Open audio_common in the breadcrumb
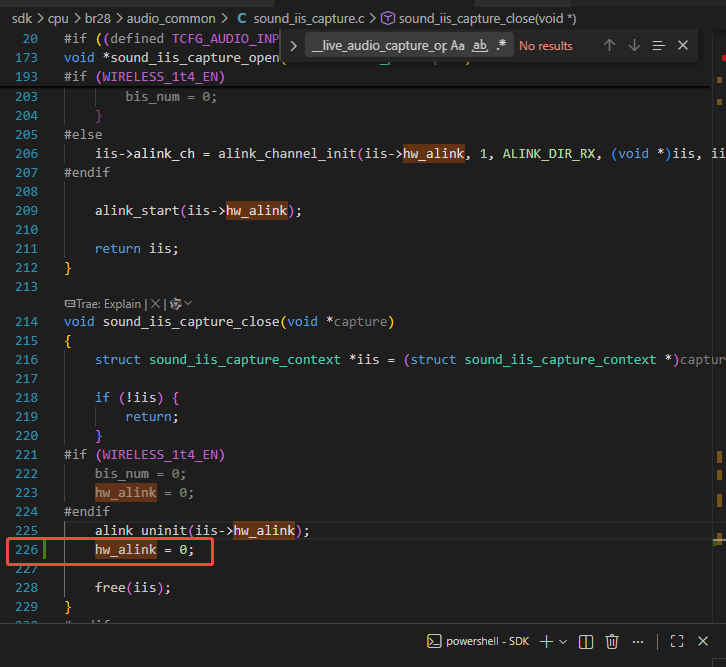This screenshot has width=726, height=667. point(171,19)
